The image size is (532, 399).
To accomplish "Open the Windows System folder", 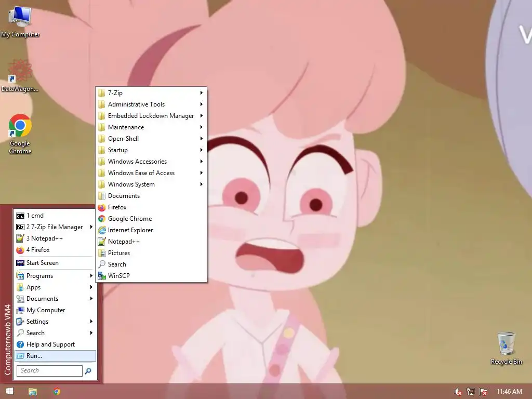I will [x=151, y=184].
